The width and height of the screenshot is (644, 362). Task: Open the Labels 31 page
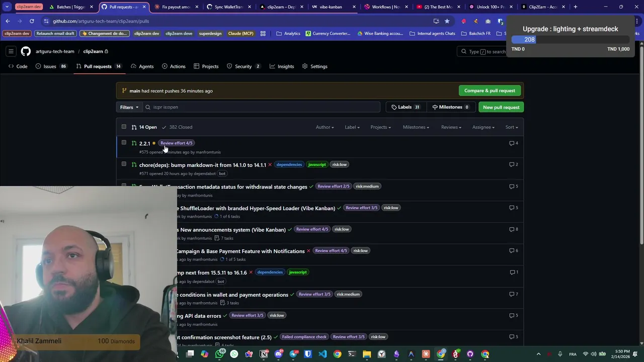pyautogui.click(x=405, y=107)
